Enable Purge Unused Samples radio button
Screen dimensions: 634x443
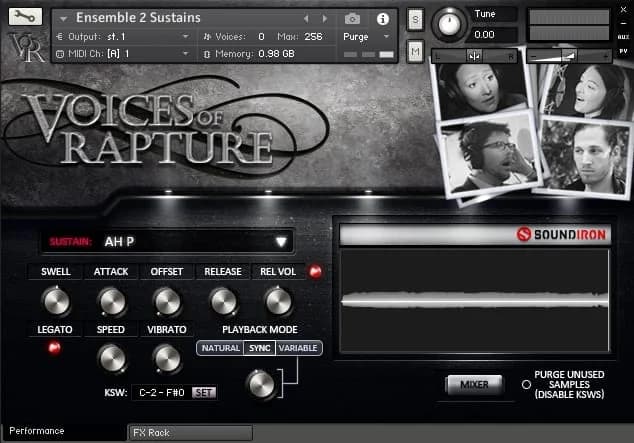[x=526, y=384]
